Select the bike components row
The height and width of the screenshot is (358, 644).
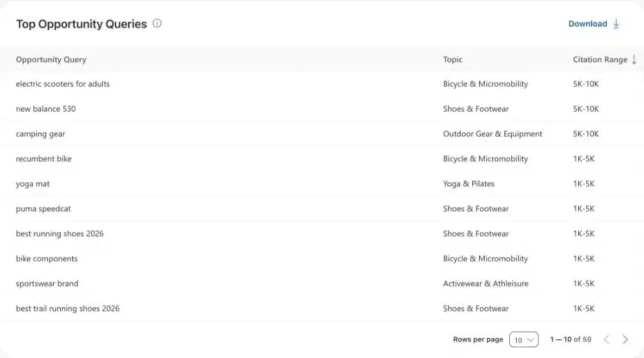pyautogui.click(x=322, y=258)
